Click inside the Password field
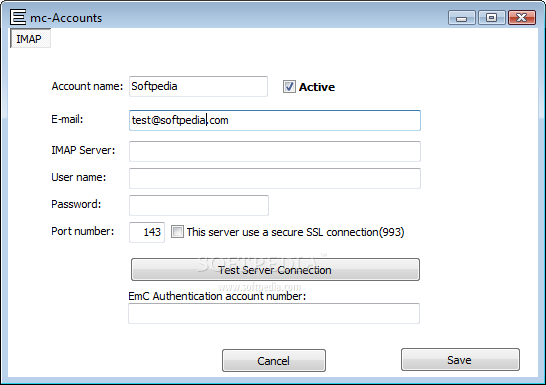Image resolution: width=546 pixels, height=385 pixels. pos(199,205)
